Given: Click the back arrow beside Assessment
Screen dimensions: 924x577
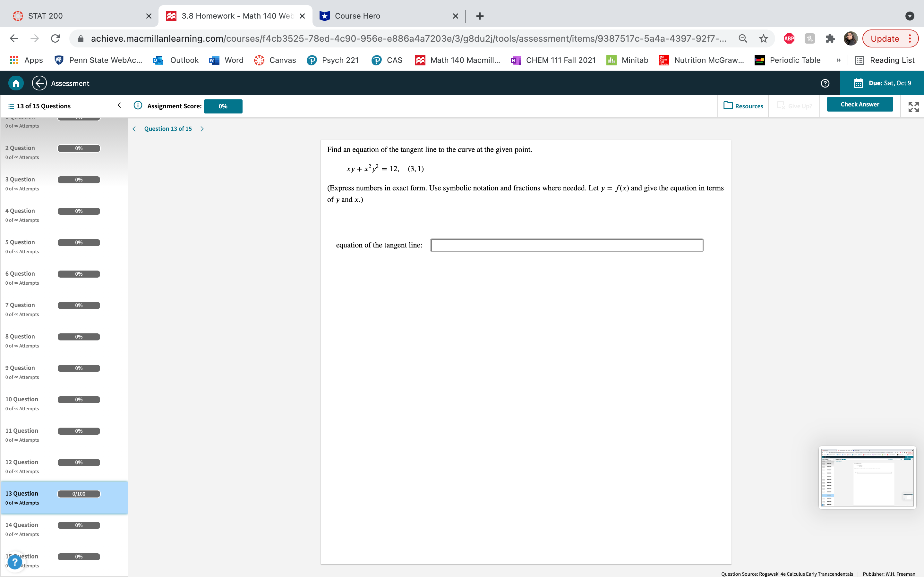Looking at the screenshot, I should (x=39, y=83).
